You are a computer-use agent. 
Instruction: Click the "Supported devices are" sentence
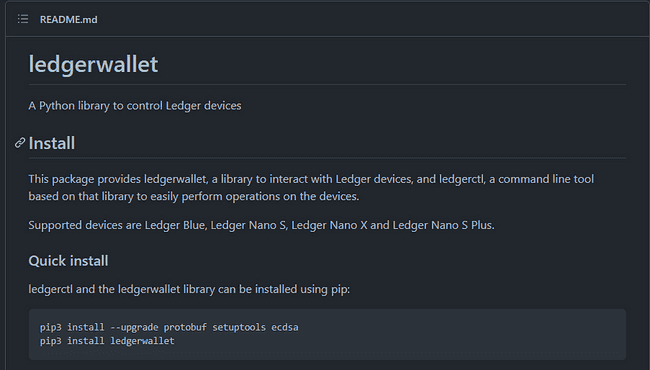pos(261,225)
